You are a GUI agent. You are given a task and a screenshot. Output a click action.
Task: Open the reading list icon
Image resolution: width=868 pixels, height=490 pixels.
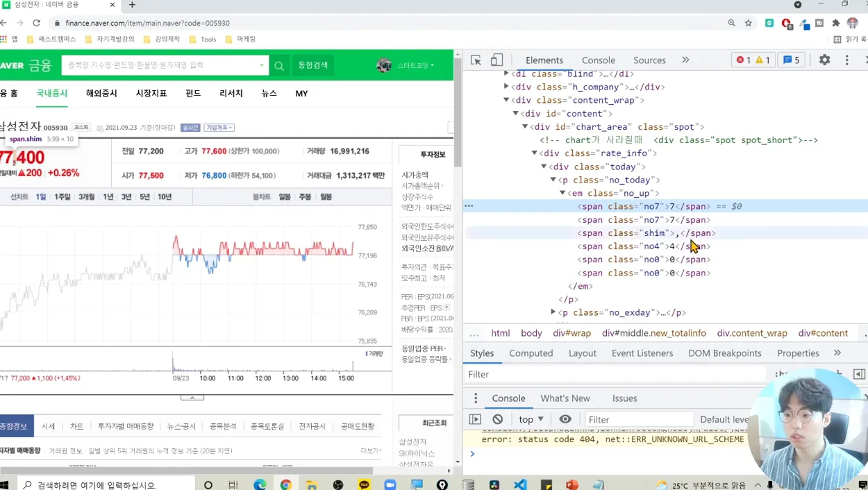[837, 40]
